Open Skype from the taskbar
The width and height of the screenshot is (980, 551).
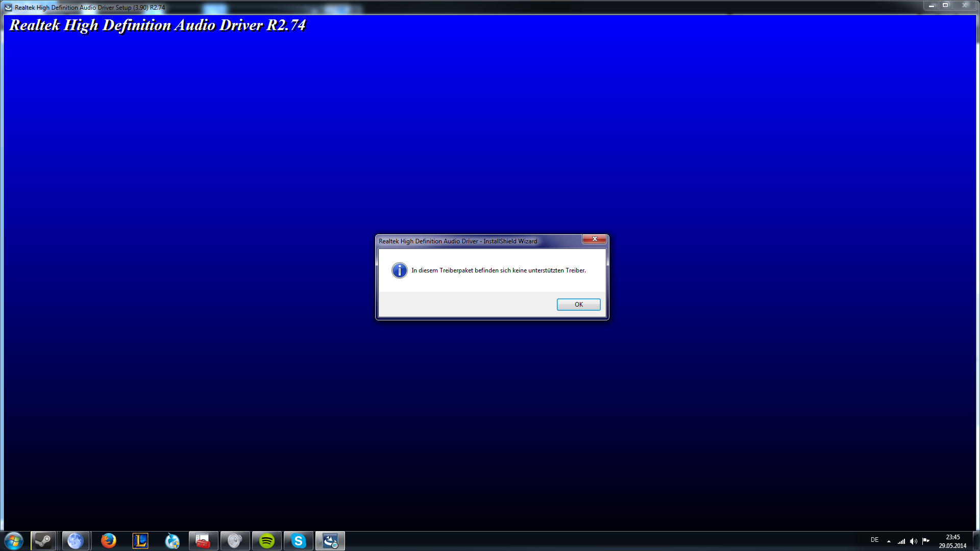[298, 541]
